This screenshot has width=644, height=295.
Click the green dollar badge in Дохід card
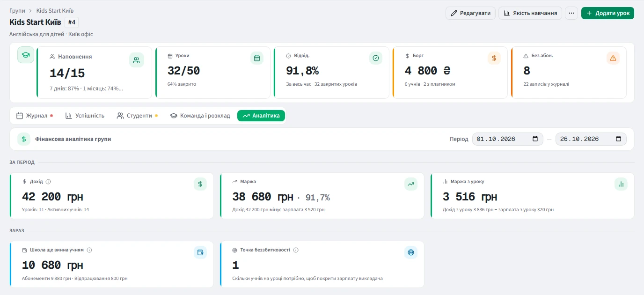(200, 184)
